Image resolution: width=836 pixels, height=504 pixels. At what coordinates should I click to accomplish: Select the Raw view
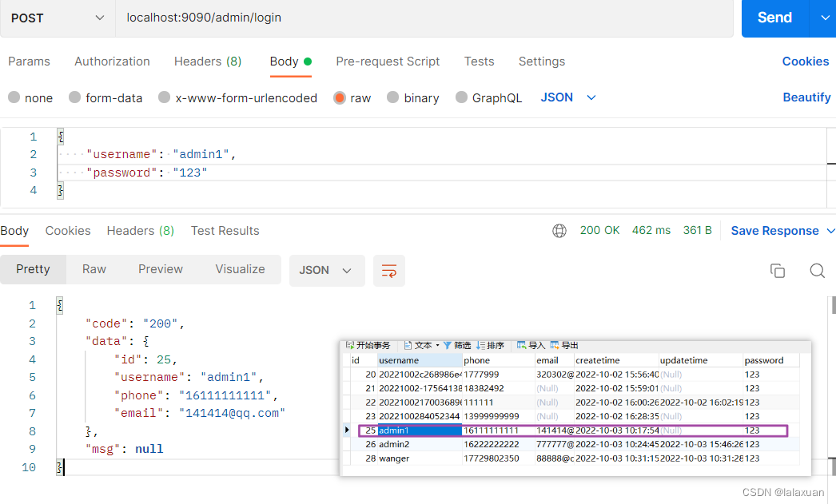[x=94, y=269]
